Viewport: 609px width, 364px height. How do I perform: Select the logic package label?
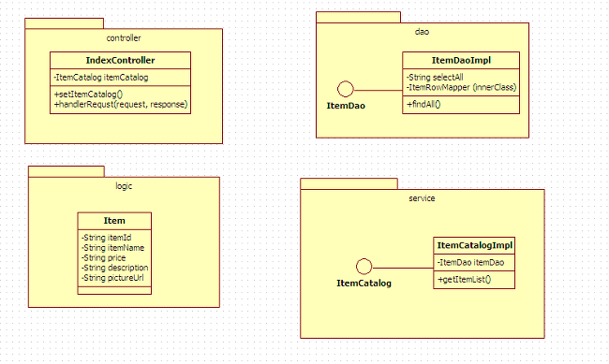click(x=124, y=186)
